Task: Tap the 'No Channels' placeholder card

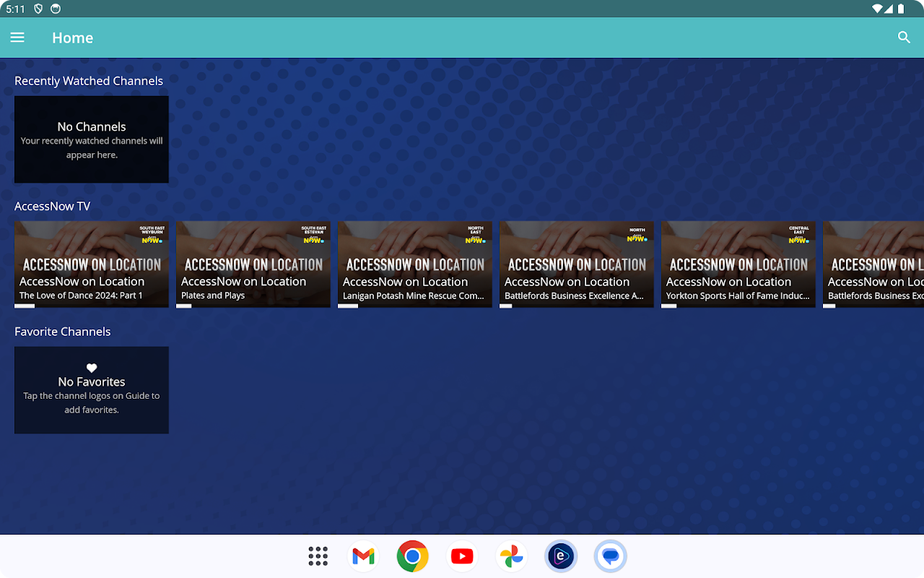Action: [92, 139]
